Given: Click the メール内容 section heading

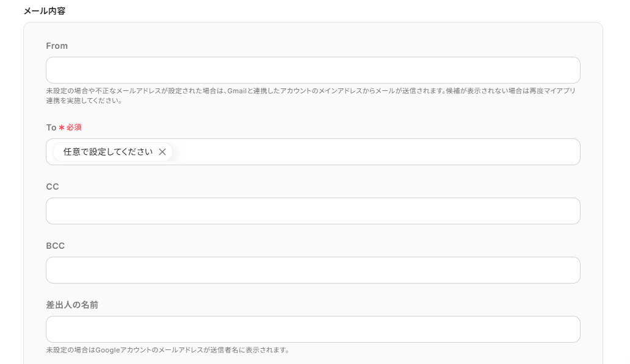Looking at the screenshot, I should (44, 11).
